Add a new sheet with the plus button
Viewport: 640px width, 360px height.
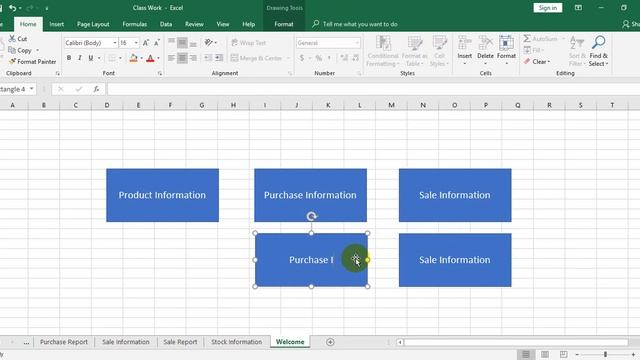click(330, 342)
